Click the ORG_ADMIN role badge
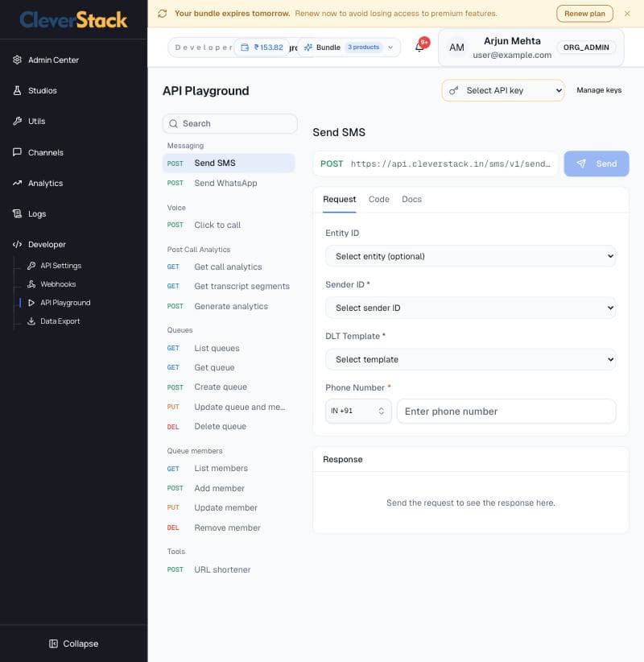This screenshot has width=644, height=662. tap(586, 48)
